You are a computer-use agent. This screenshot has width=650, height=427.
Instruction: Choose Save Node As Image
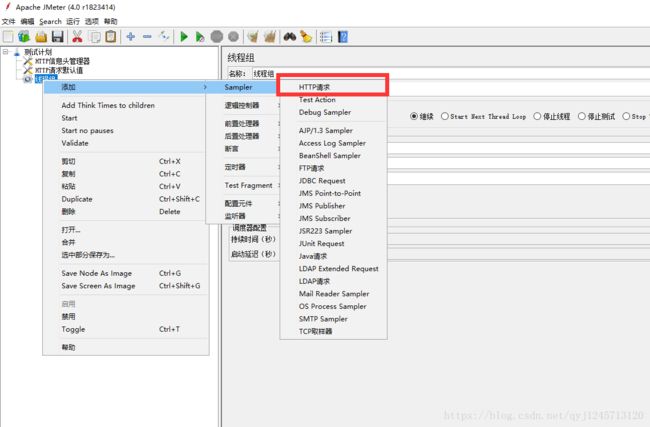click(126, 273)
